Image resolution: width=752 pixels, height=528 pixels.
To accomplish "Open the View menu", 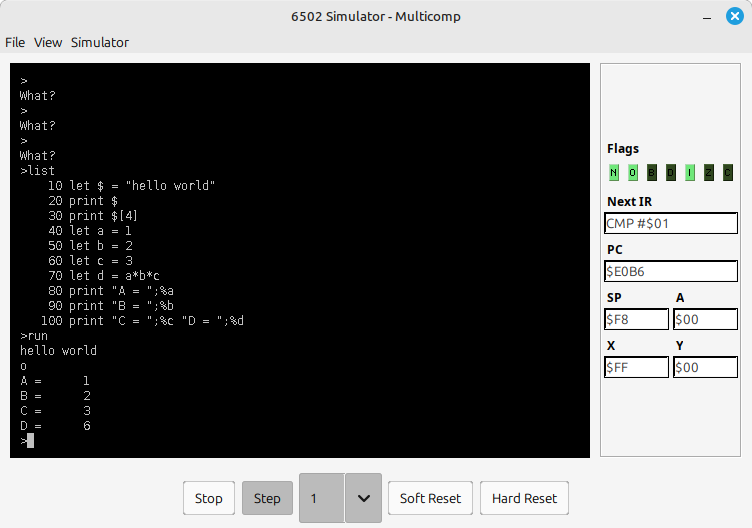I will coord(48,42).
